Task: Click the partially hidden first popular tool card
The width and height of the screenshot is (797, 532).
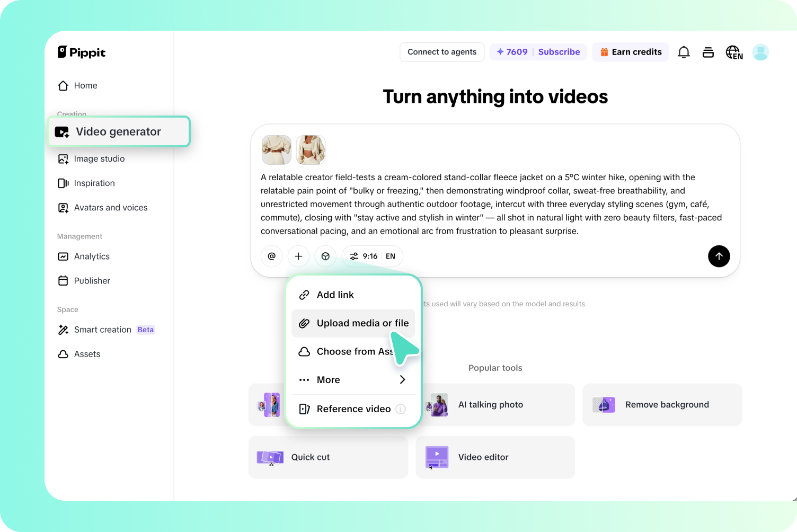Action: tap(267, 404)
